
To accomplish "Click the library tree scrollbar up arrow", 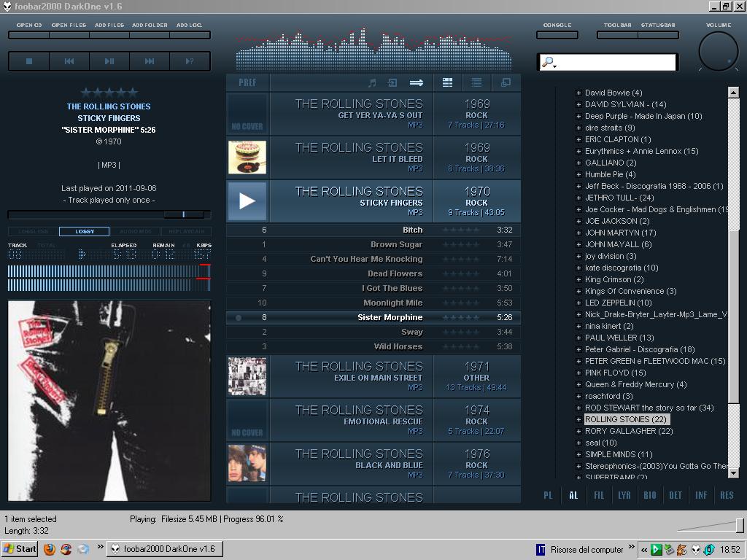I will coord(734,93).
